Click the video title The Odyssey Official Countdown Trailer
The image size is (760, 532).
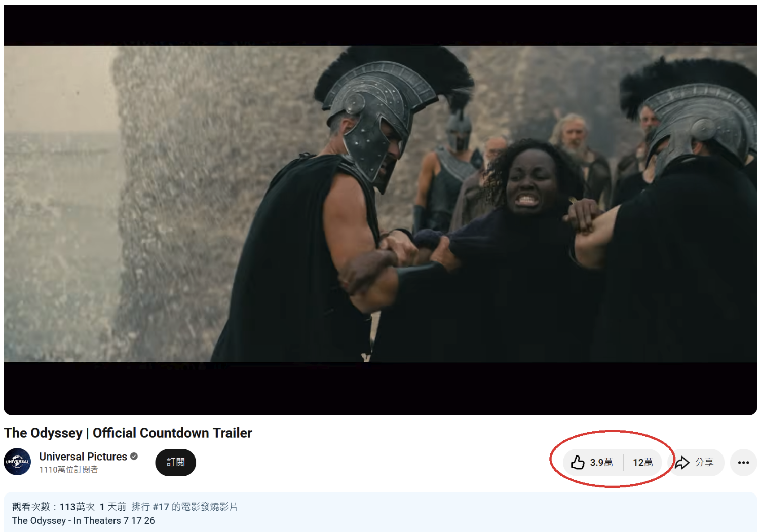pyautogui.click(x=128, y=433)
